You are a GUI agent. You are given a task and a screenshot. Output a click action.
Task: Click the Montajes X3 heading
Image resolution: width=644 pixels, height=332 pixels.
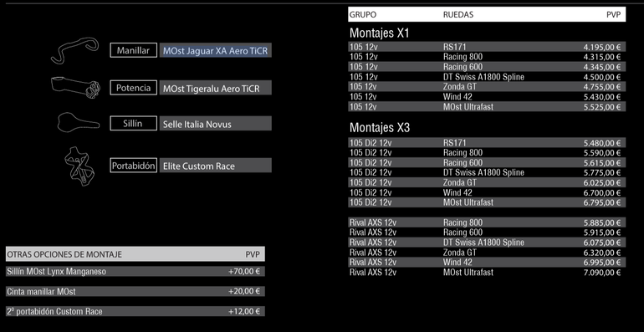click(380, 128)
